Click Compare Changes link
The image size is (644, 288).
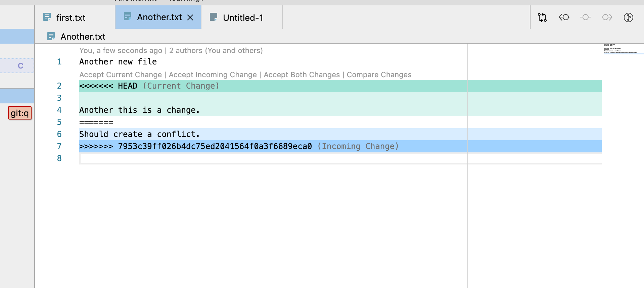pyautogui.click(x=379, y=75)
